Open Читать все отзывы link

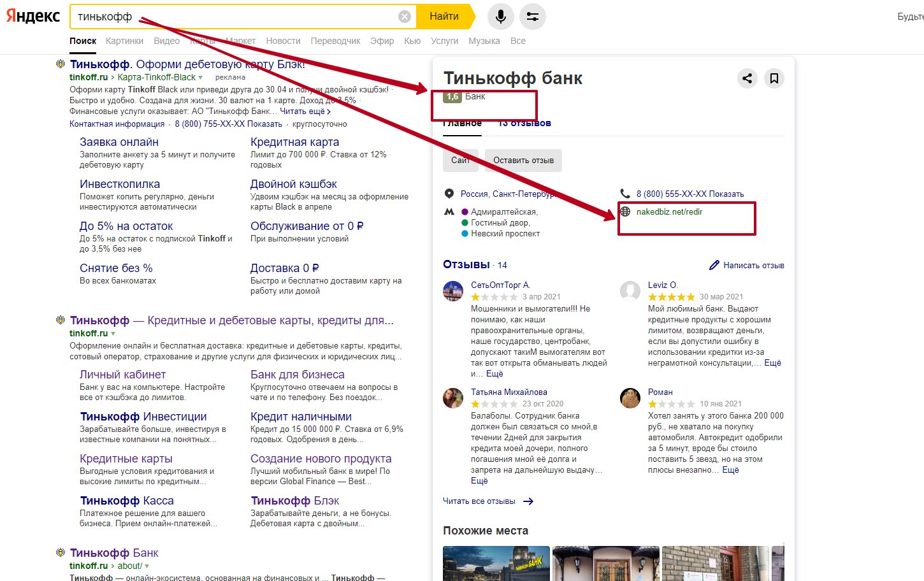click(x=479, y=501)
